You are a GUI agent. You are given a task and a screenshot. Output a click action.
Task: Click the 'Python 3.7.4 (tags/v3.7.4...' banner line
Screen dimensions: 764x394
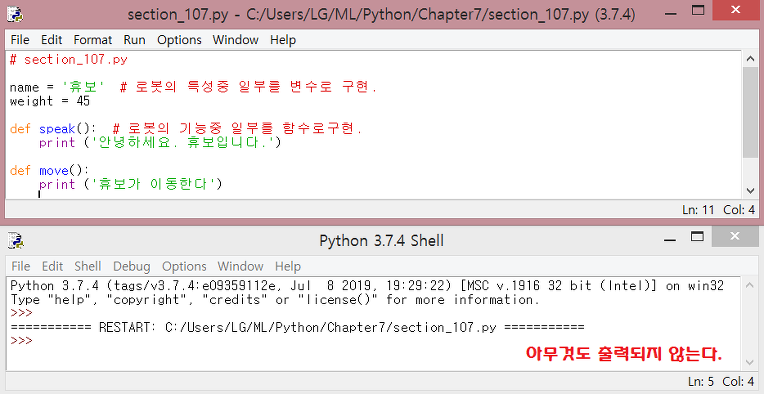[x=367, y=286]
